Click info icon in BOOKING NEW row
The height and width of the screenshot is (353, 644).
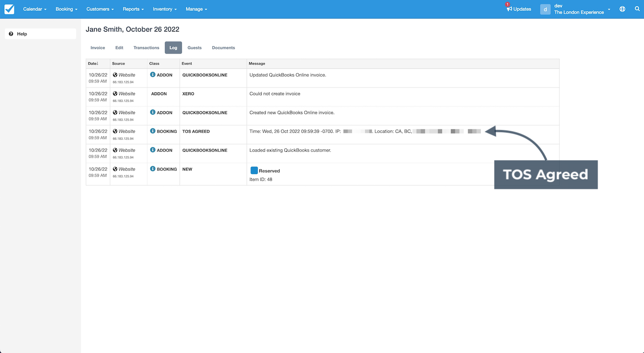153,169
